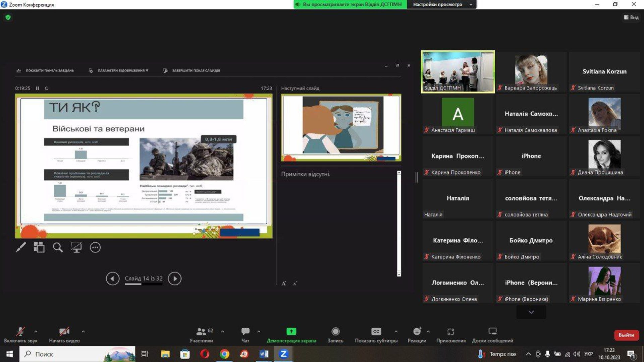Click the Record (Запись) icon
This screenshot has width=644, height=362.
click(x=335, y=331)
